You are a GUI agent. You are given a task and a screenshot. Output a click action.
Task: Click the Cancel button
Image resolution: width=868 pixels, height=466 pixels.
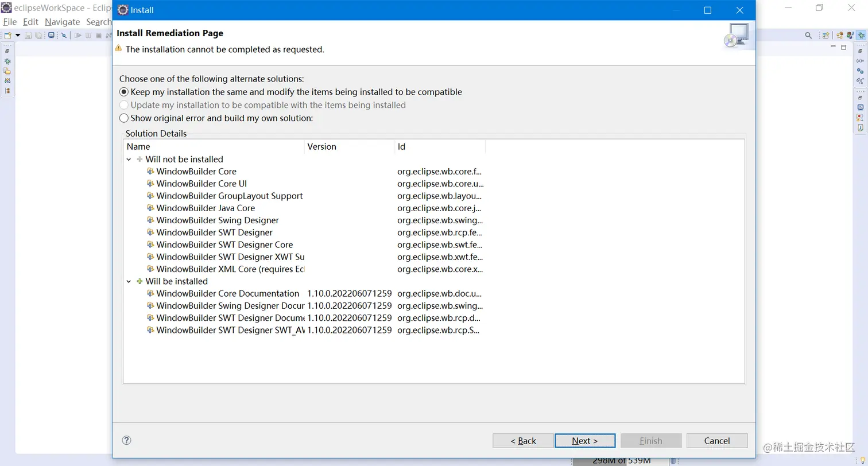(717, 441)
